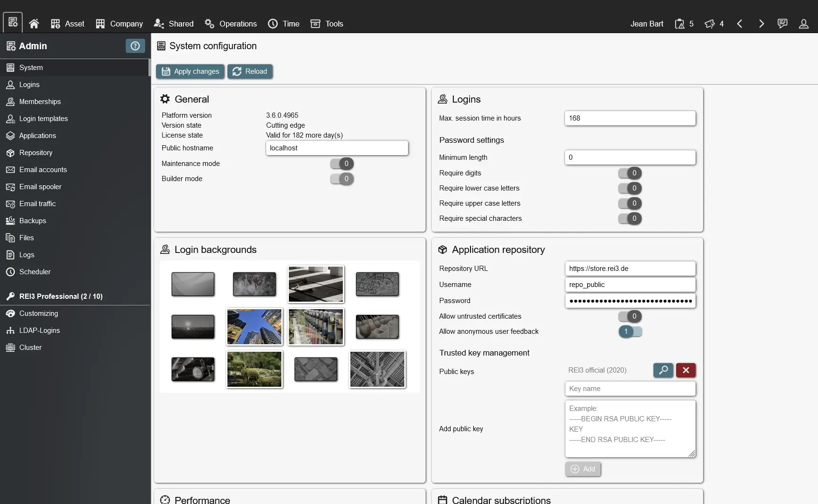Enable Builder mode

[341, 179]
